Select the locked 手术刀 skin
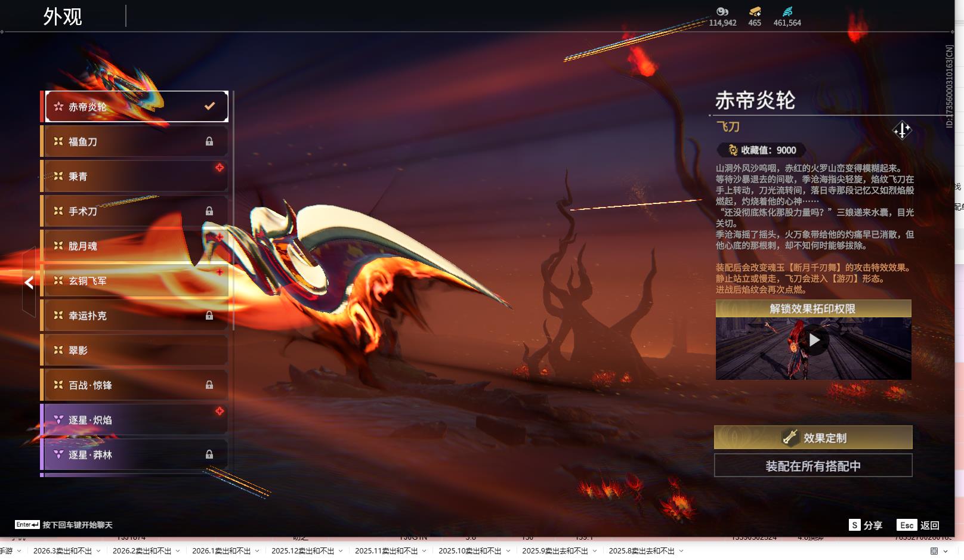This screenshot has width=964, height=560. 137,211
